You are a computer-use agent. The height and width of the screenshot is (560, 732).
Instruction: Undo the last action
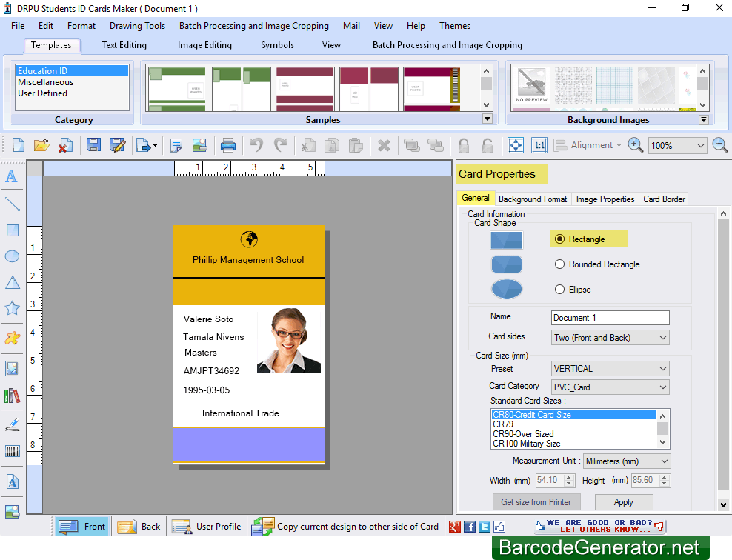point(256,144)
